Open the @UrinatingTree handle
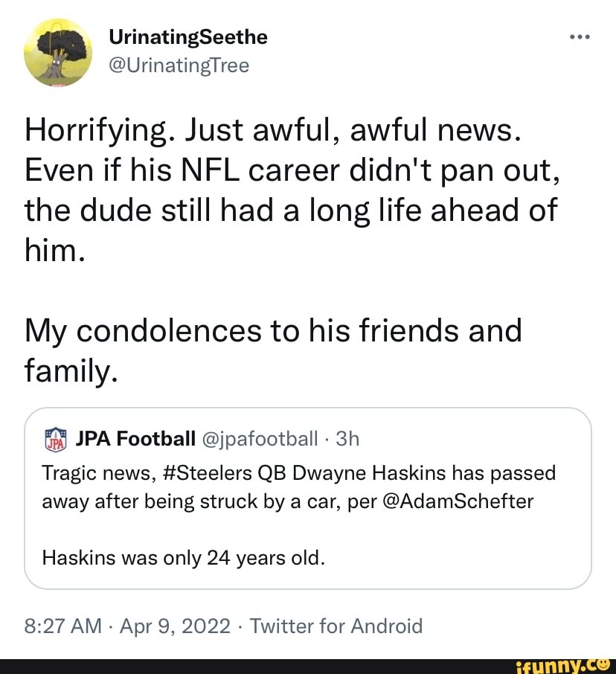The width and height of the screenshot is (616, 674). 179,65
